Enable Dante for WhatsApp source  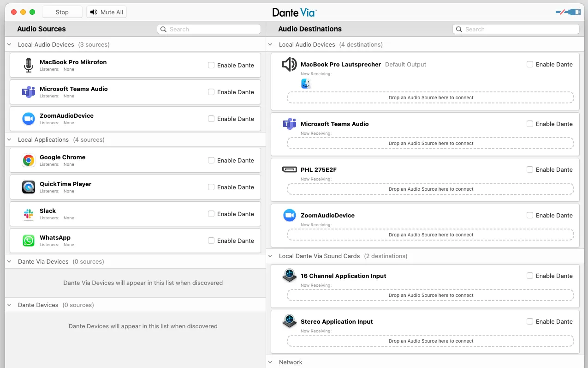pyautogui.click(x=211, y=241)
